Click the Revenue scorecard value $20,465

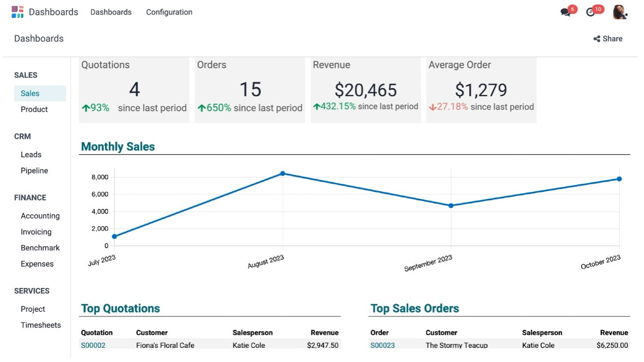pyautogui.click(x=366, y=90)
